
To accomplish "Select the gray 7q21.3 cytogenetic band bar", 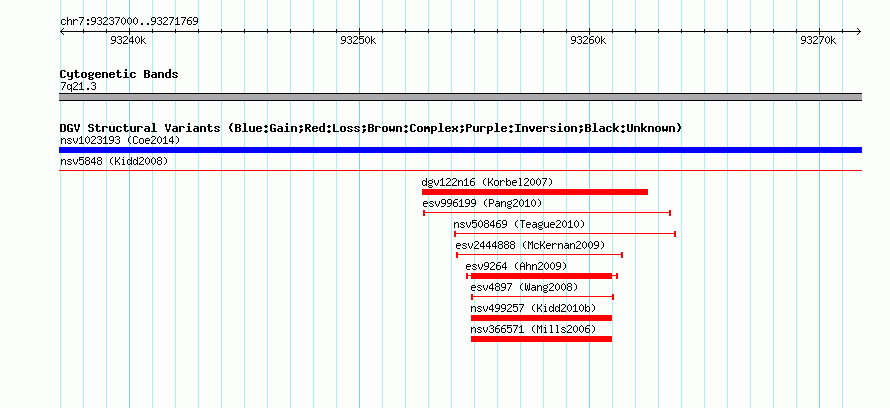I will tap(460, 97).
